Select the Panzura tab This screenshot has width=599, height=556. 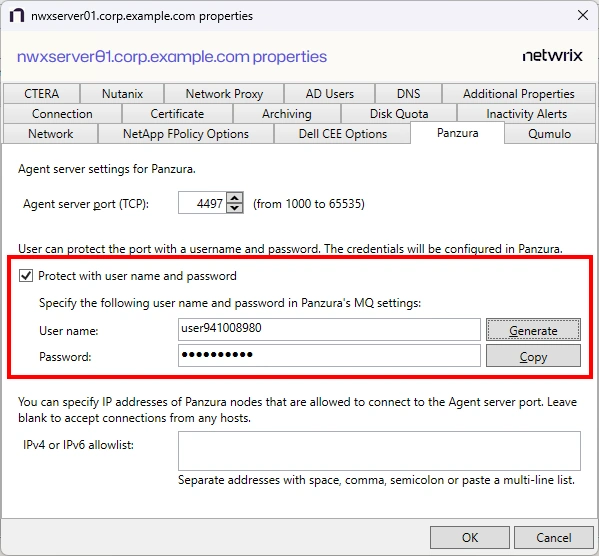coord(457,133)
